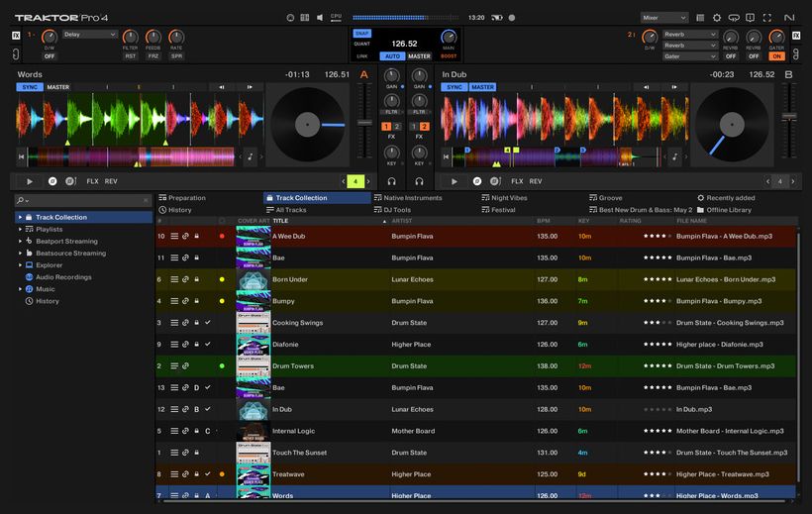Click Deck B cue button
This screenshot has width=812, height=514.
click(477, 181)
